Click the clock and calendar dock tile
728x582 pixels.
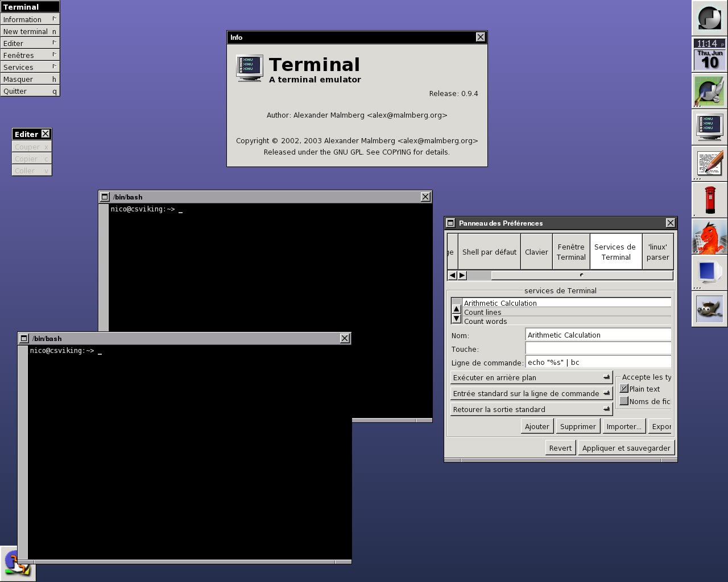(x=709, y=54)
